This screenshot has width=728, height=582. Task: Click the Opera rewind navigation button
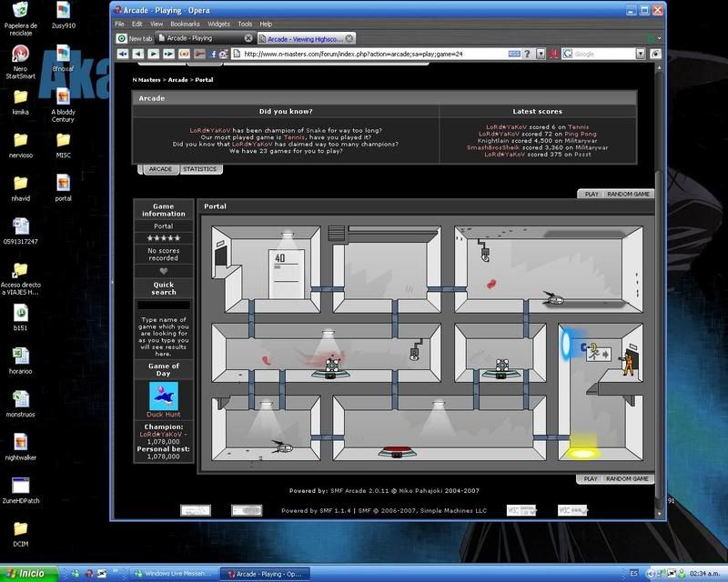(123, 54)
